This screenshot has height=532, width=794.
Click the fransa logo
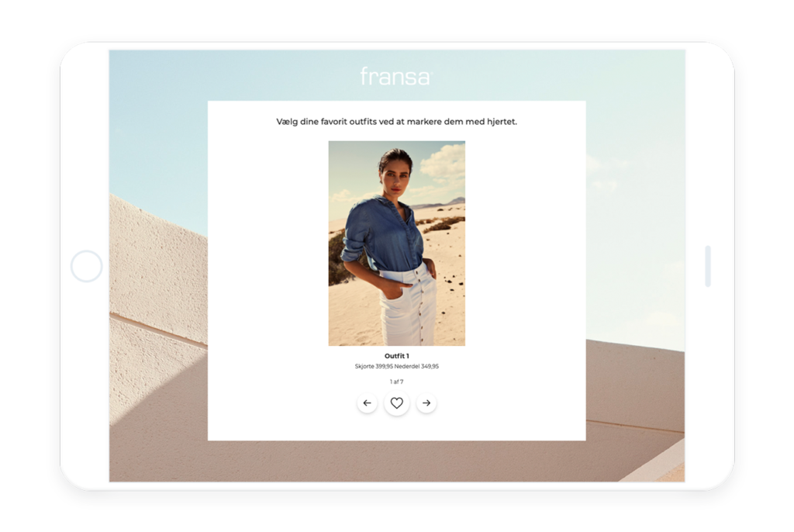click(x=395, y=76)
